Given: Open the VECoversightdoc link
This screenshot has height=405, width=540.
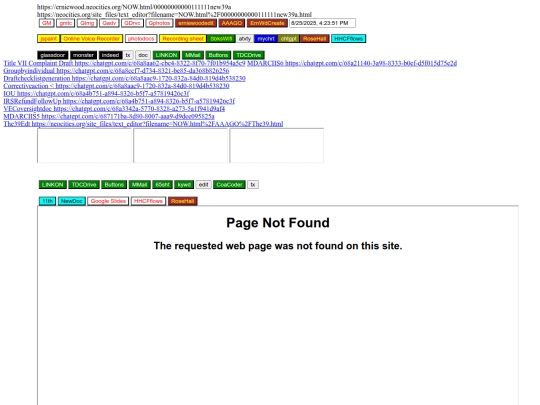Looking at the screenshot, I should tap(114, 108).
